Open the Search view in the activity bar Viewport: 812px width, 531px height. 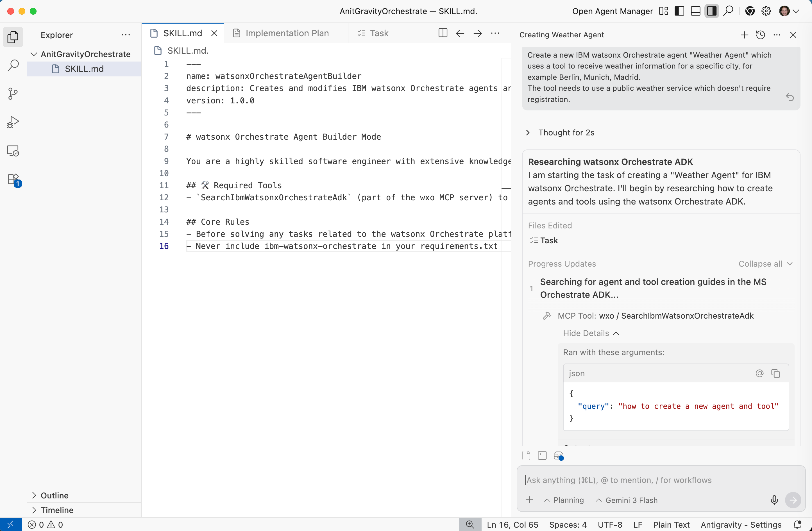(13, 65)
